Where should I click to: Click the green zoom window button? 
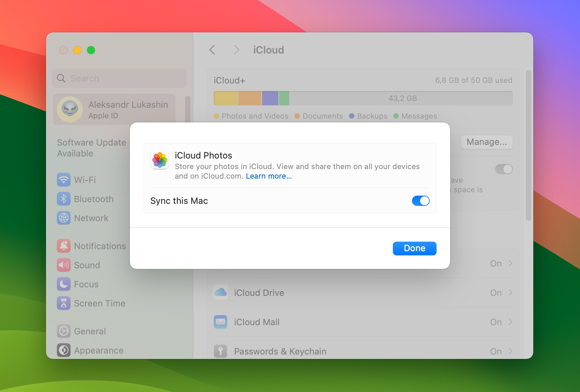click(91, 50)
